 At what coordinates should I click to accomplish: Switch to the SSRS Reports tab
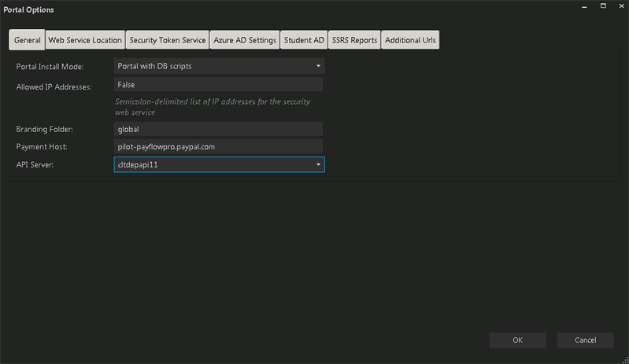355,40
